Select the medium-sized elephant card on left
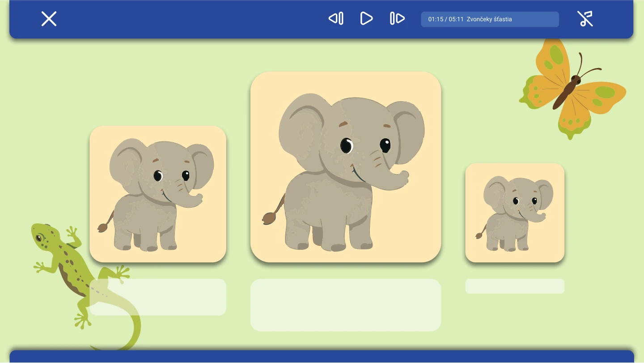The height and width of the screenshot is (363, 644). (x=158, y=194)
